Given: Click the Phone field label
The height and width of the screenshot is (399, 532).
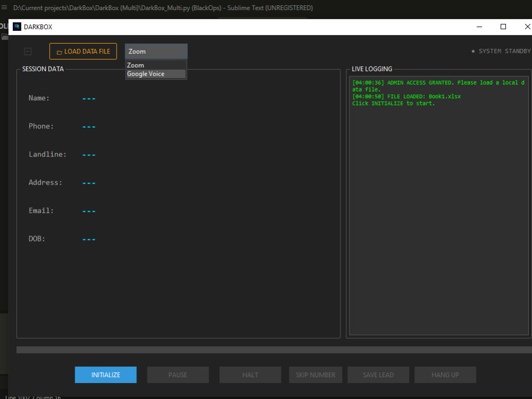Looking at the screenshot, I should [x=41, y=126].
